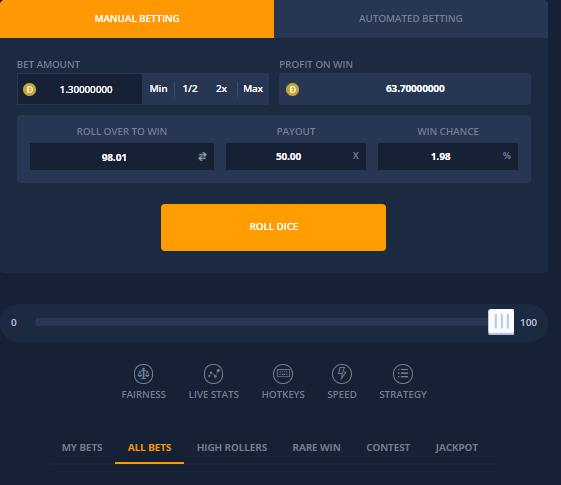This screenshot has width=561, height=485.
Task: Focus the Win Chance percentage field
Action: pyautogui.click(x=448, y=157)
